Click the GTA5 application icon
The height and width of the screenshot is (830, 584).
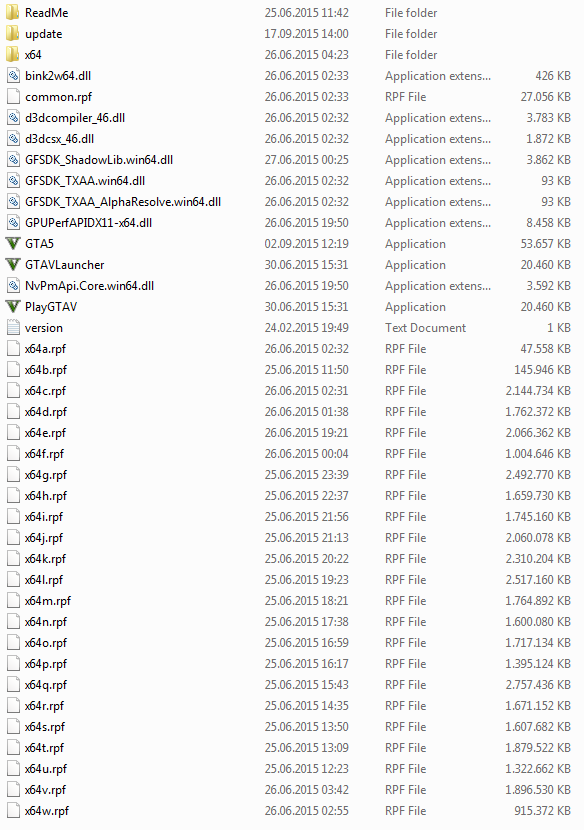click(x=13, y=243)
